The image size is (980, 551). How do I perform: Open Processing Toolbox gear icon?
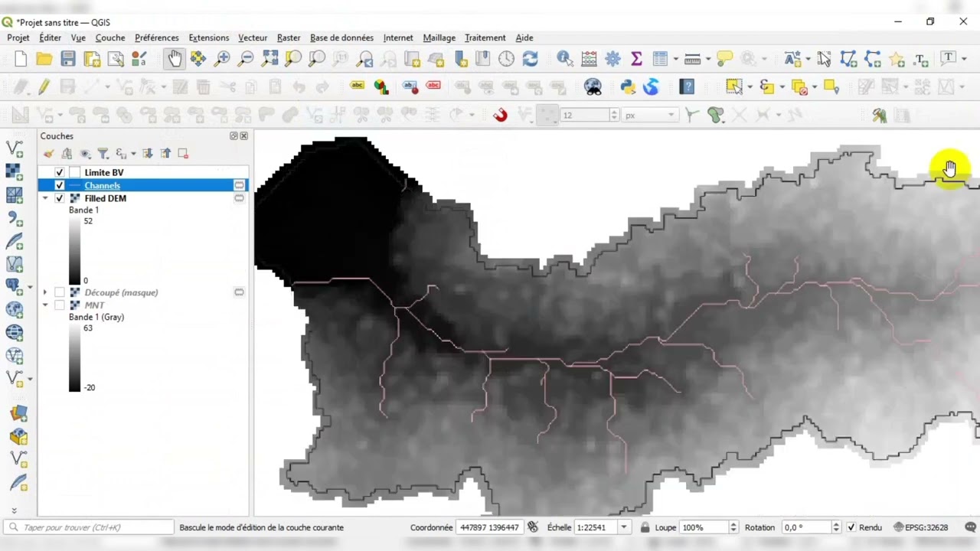[612, 59]
